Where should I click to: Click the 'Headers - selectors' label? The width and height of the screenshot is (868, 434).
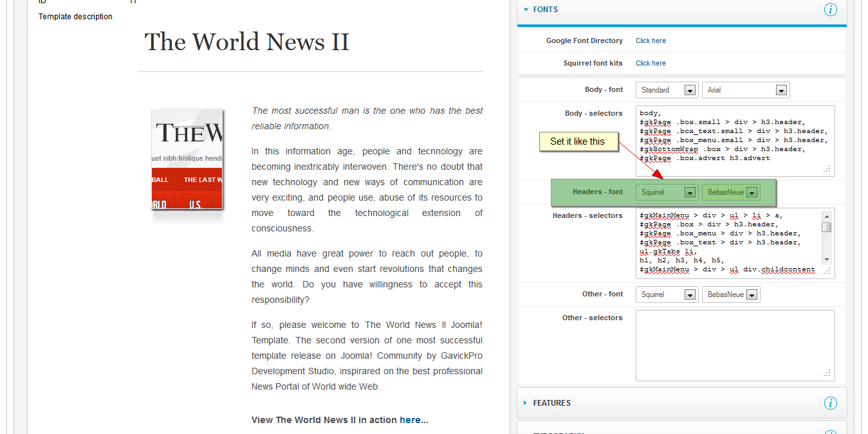point(587,215)
